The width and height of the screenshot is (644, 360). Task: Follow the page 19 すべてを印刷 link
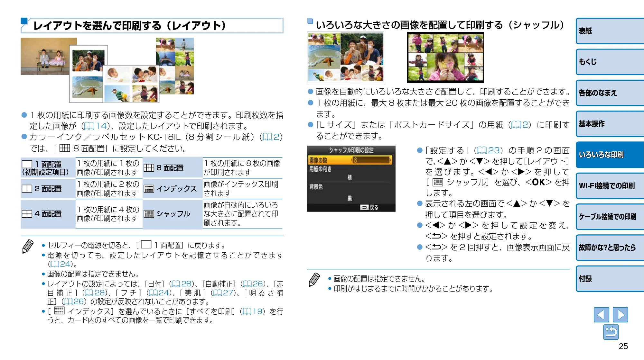point(253,311)
